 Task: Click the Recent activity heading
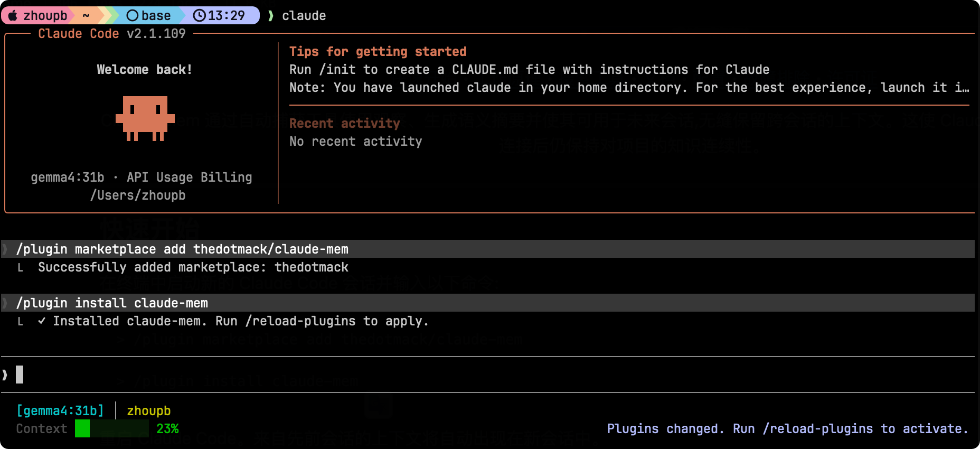point(344,123)
